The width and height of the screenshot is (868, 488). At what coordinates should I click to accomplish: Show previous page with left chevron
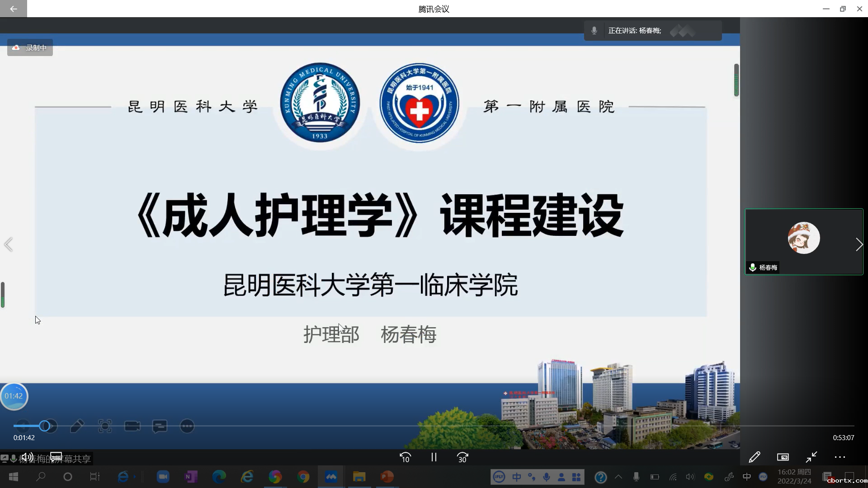(x=8, y=244)
